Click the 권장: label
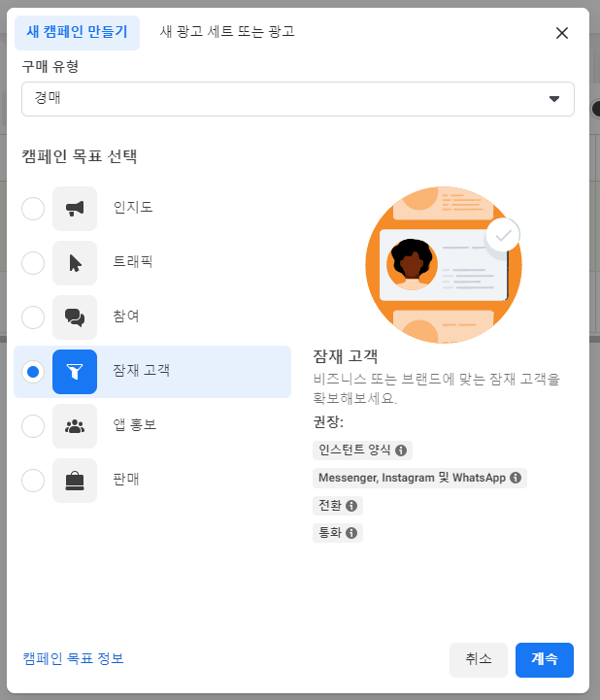600x700 pixels. pos(328,422)
